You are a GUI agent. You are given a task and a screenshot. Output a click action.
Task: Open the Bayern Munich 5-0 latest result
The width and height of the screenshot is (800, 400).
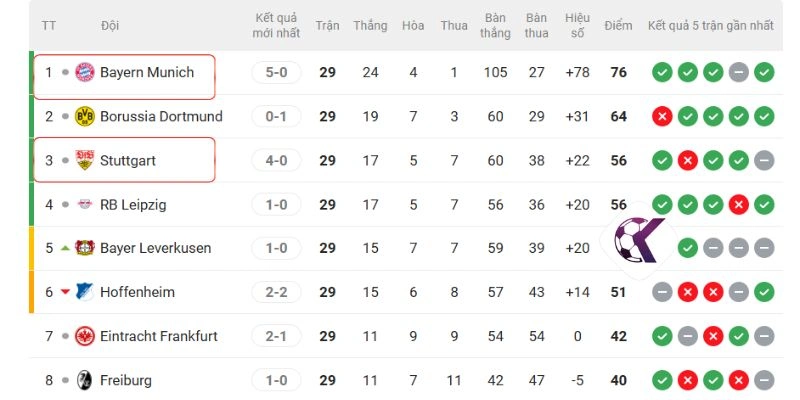[276, 73]
